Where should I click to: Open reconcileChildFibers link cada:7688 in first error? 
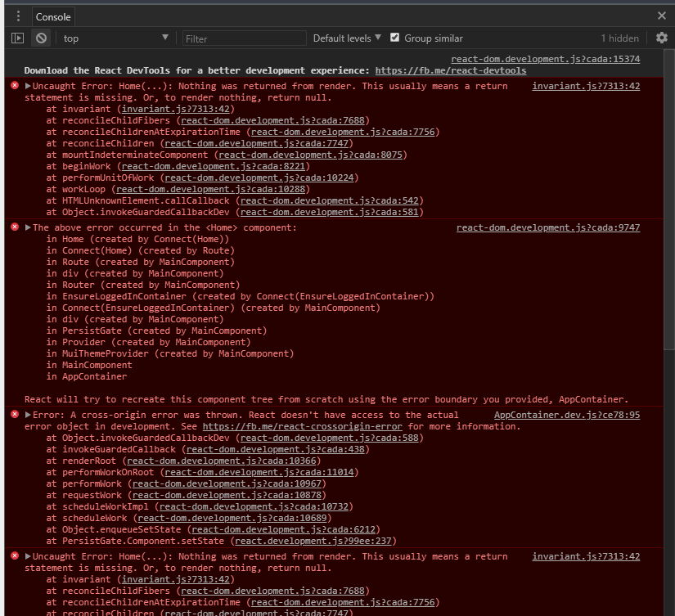tap(272, 120)
